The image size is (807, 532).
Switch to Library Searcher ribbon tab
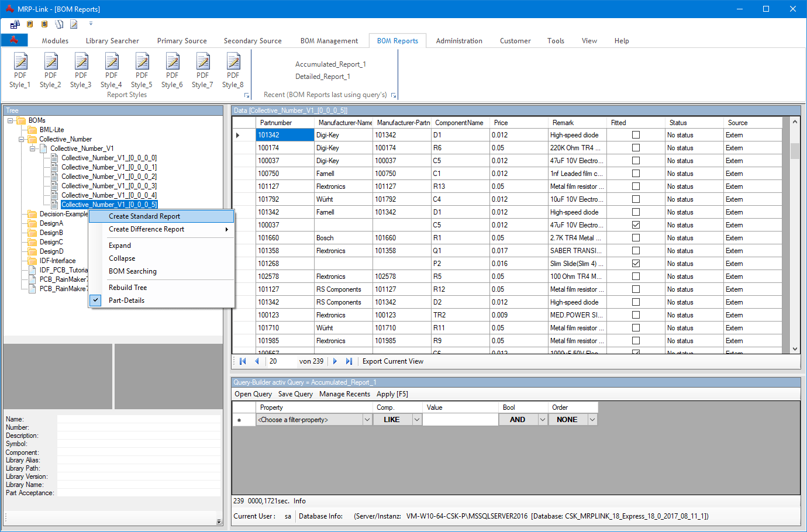point(112,41)
